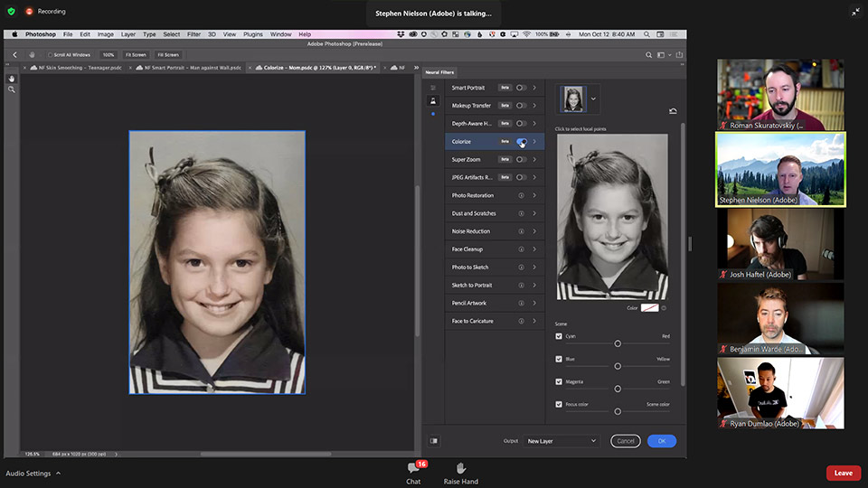Enable the Super Zoom filter toggle
Viewport: 868px width, 488px height.
click(x=521, y=159)
